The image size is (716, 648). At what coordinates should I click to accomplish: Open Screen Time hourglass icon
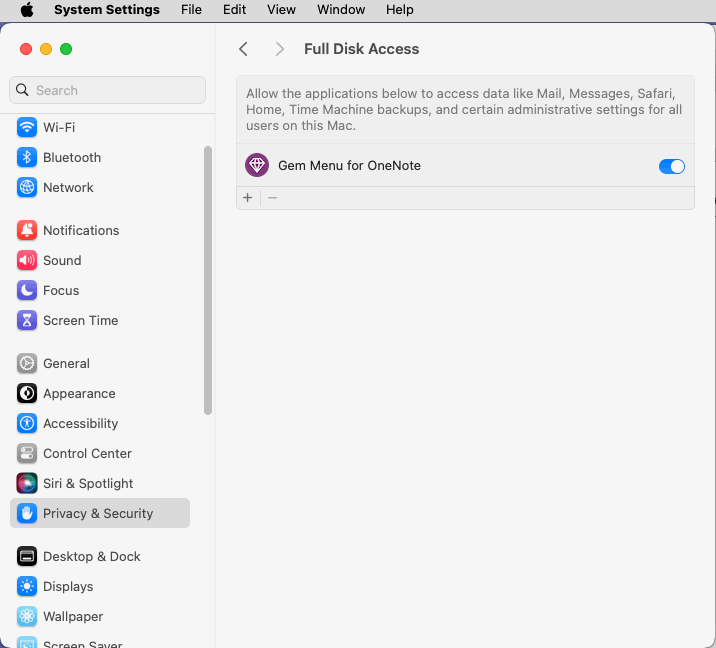pos(27,321)
